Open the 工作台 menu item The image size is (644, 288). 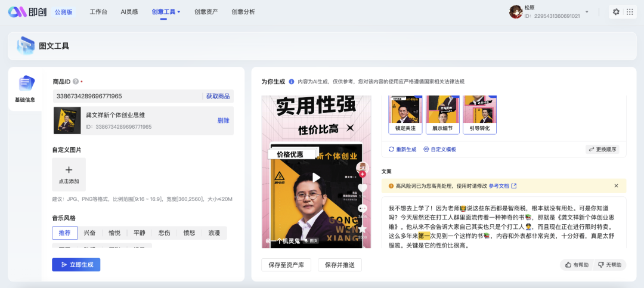[98, 12]
